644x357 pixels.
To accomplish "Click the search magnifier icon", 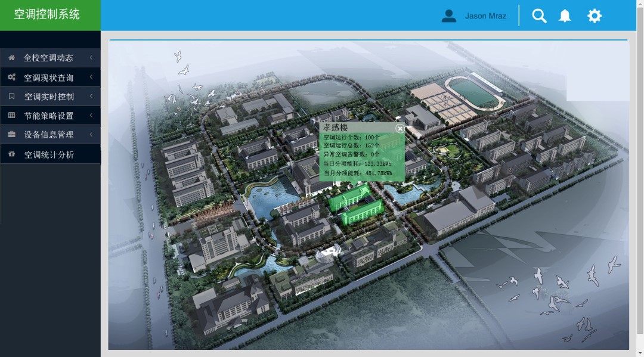I will [x=539, y=16].
